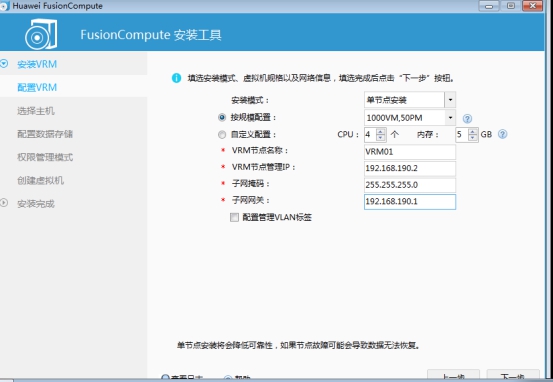Click the VRM节点管理IP： label

263,167
